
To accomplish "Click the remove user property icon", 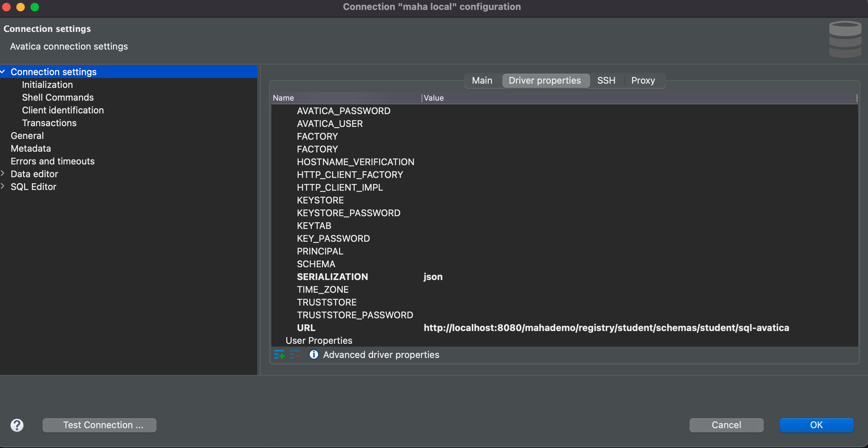I will [295, 354].
